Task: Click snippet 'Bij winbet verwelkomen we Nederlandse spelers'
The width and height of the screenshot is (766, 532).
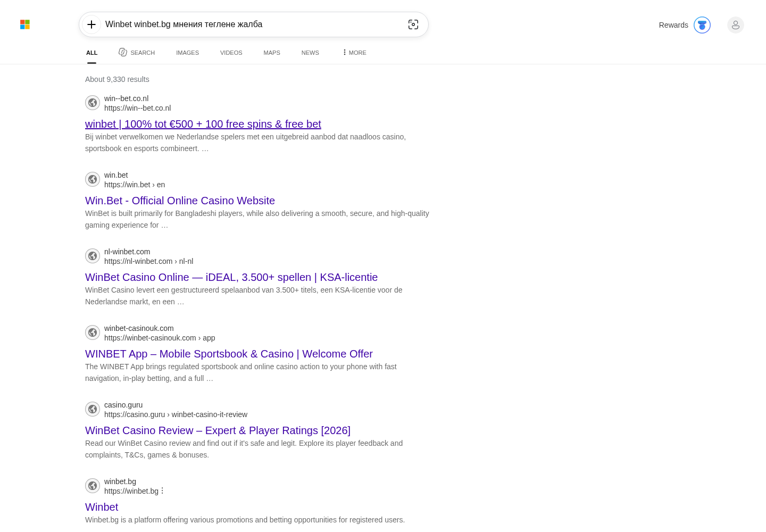Action: 245,143
